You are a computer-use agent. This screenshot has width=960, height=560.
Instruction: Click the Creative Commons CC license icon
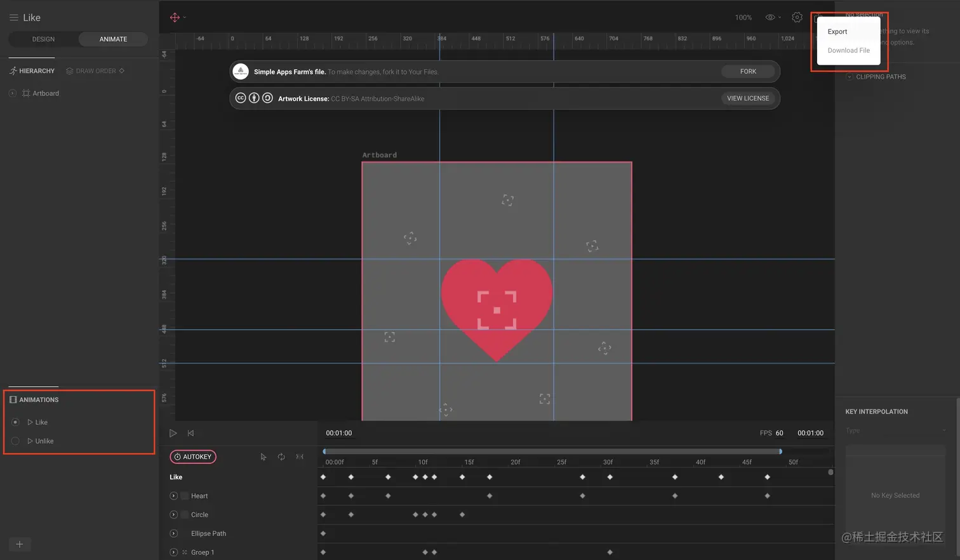(241, 98)
